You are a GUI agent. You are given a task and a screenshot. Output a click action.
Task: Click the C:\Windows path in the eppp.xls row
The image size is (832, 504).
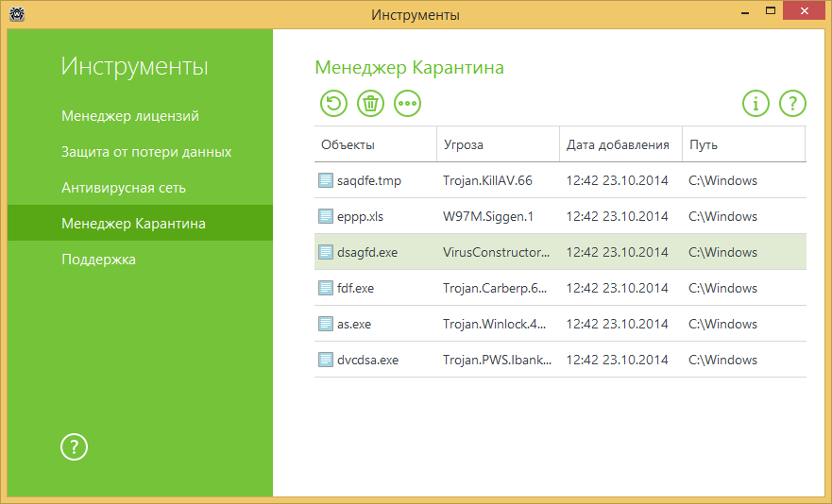tap(722, 216)
